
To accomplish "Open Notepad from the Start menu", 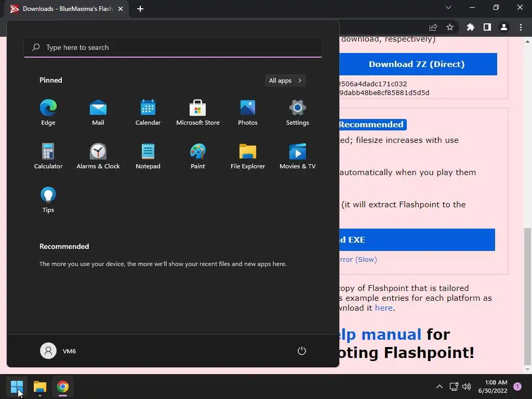I will [148, 156].
